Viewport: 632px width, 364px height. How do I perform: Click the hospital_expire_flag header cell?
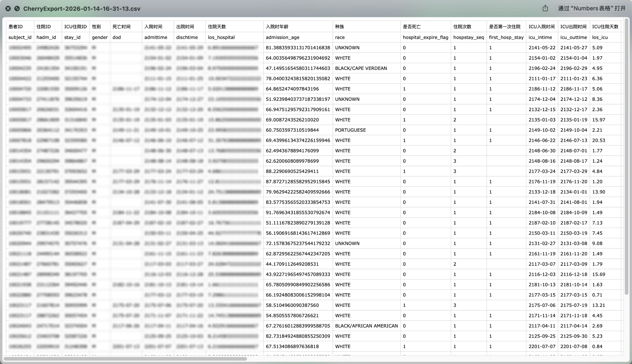pyautogui.click(x=425, y=37)
